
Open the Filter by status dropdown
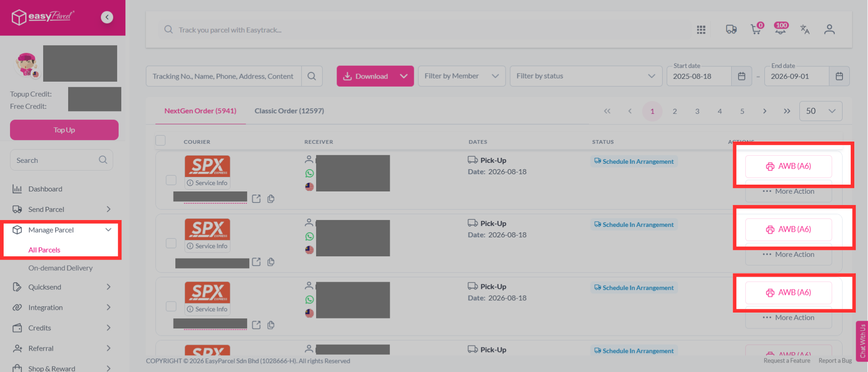click(x=586, y=76)
